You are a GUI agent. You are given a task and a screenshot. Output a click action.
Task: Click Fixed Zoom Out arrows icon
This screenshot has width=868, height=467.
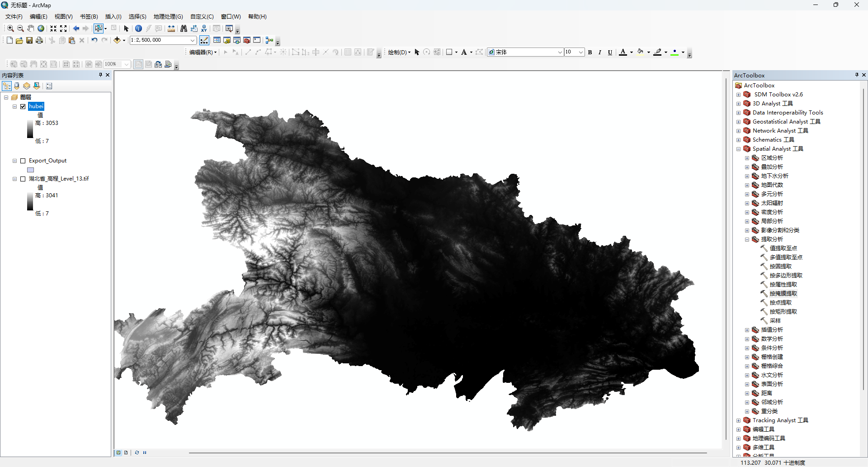coord(63,29)
